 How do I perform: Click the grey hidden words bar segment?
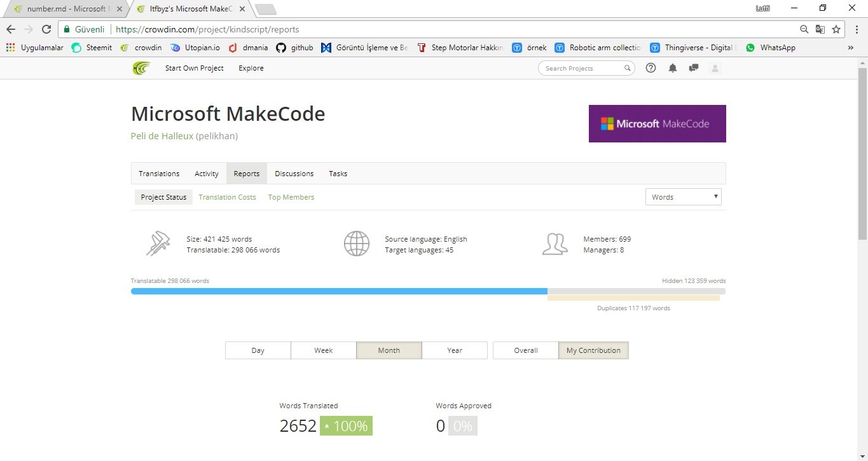pyautogui.click(x=637, y=291)
